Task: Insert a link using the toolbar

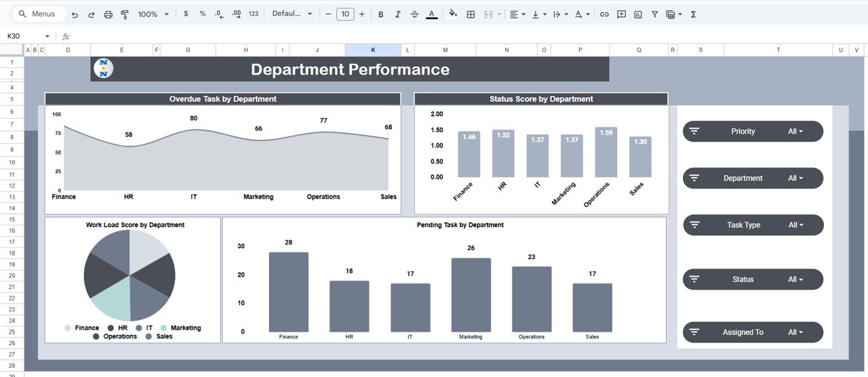Action: click(604, 14)
